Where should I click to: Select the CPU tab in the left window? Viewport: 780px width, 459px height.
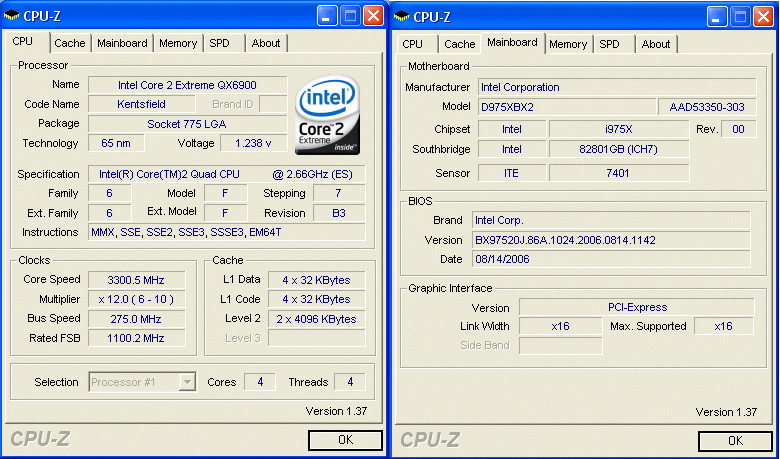point(22,42)
